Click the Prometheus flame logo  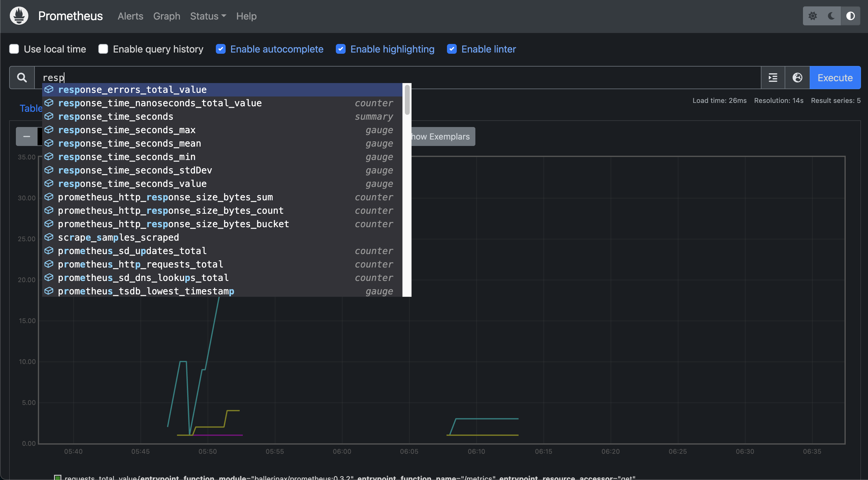tap(19, 16)
